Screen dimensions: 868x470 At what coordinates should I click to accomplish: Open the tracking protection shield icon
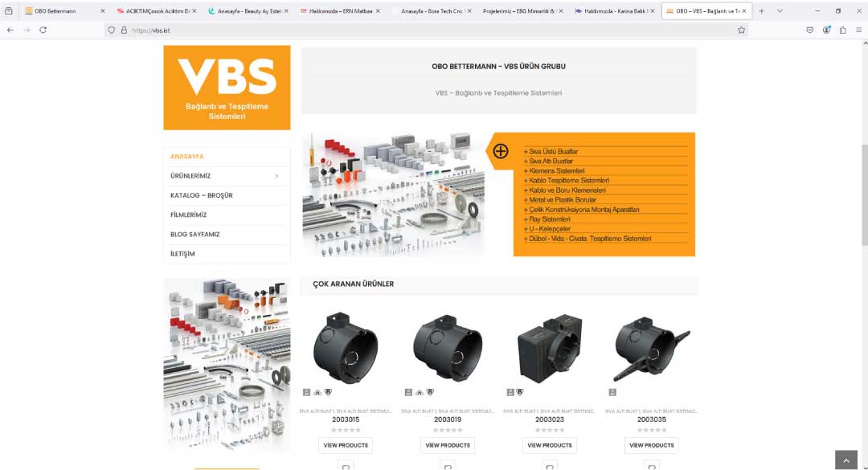111,31
